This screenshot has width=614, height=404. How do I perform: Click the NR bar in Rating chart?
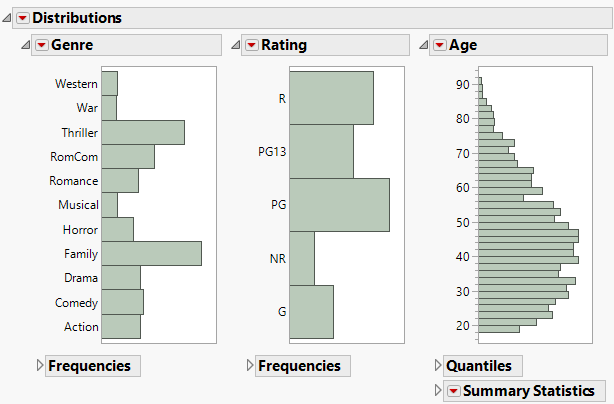[x=302, y=259]
